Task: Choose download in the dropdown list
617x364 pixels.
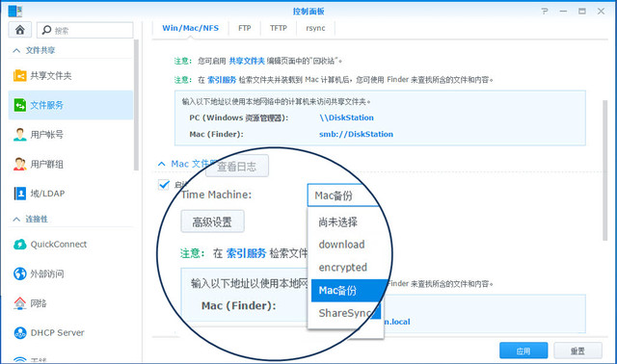Action: coord(341,245)
